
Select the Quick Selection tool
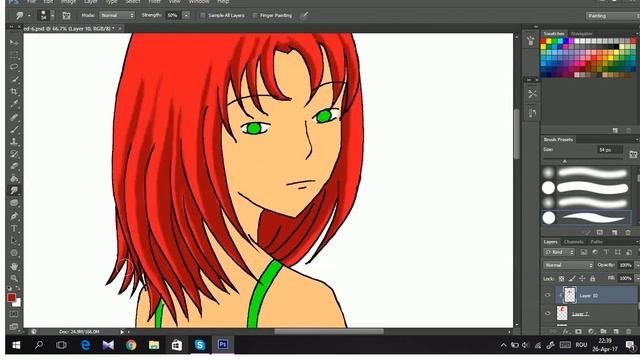point(14,79)
